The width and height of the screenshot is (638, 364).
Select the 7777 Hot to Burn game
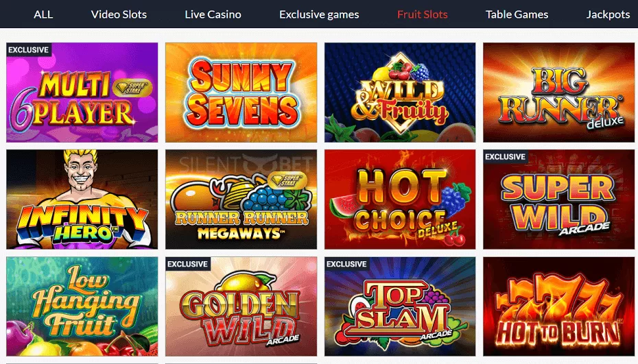(x=558, y=306)
